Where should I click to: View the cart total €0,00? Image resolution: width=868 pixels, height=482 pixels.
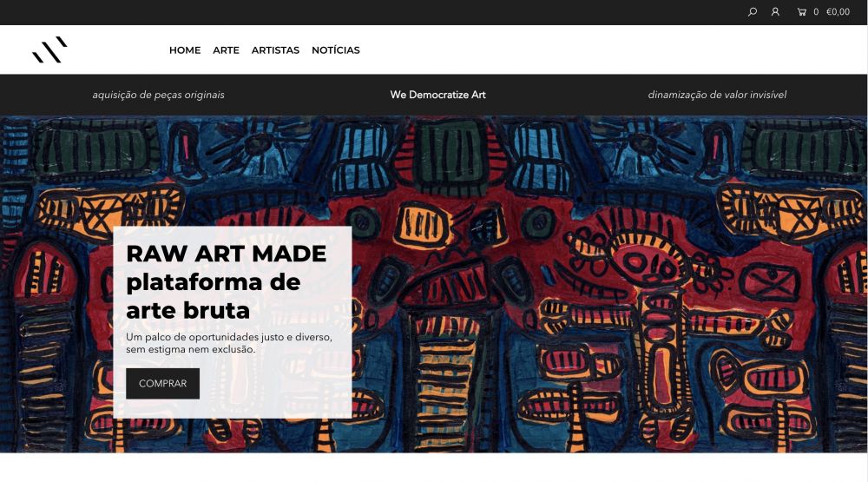(838, 11)
